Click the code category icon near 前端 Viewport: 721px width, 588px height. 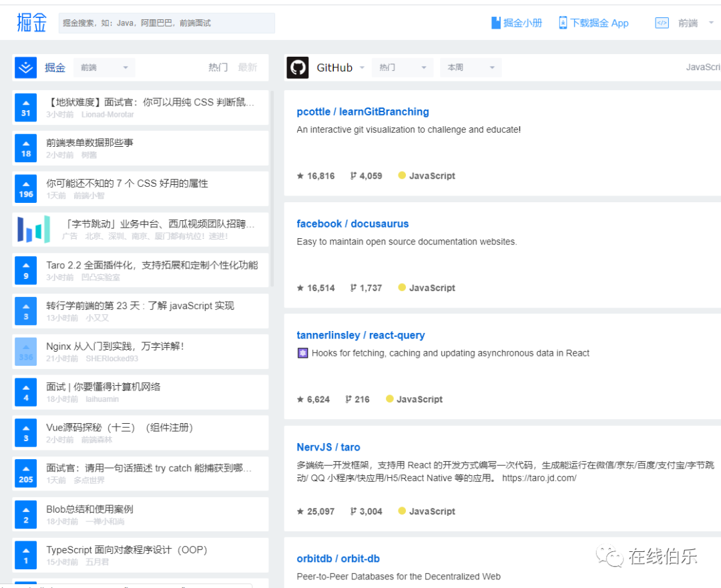(x=662, y=23)
